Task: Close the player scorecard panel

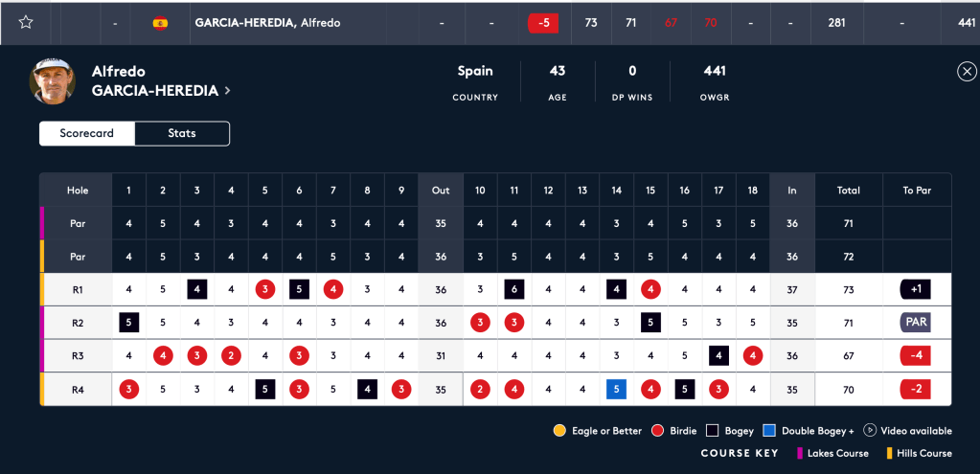Action: 967,71
